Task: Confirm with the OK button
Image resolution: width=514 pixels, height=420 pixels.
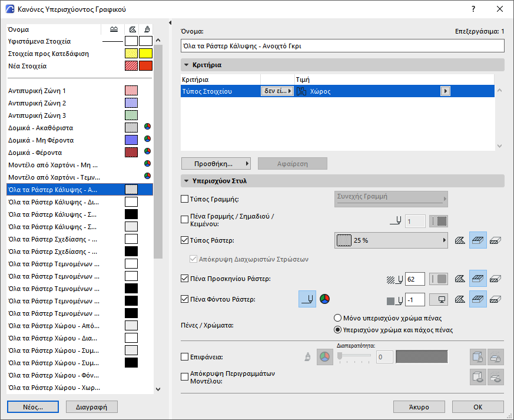Action: pos(478,407)
